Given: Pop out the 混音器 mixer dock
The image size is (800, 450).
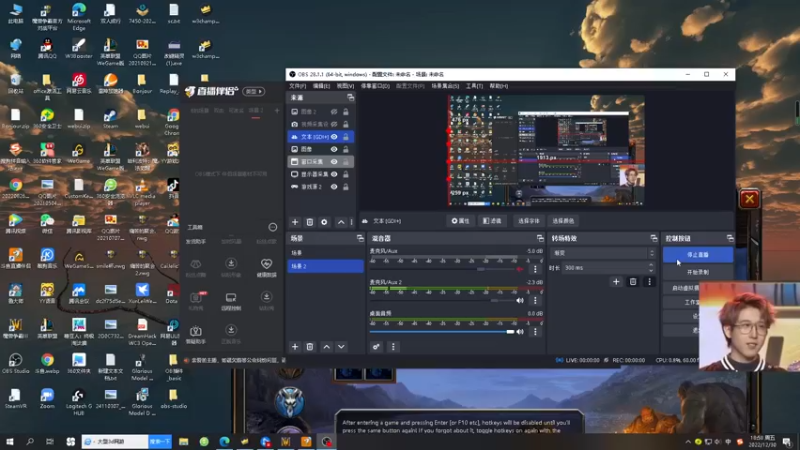Looking at the screenshot, I should point(540,238).
